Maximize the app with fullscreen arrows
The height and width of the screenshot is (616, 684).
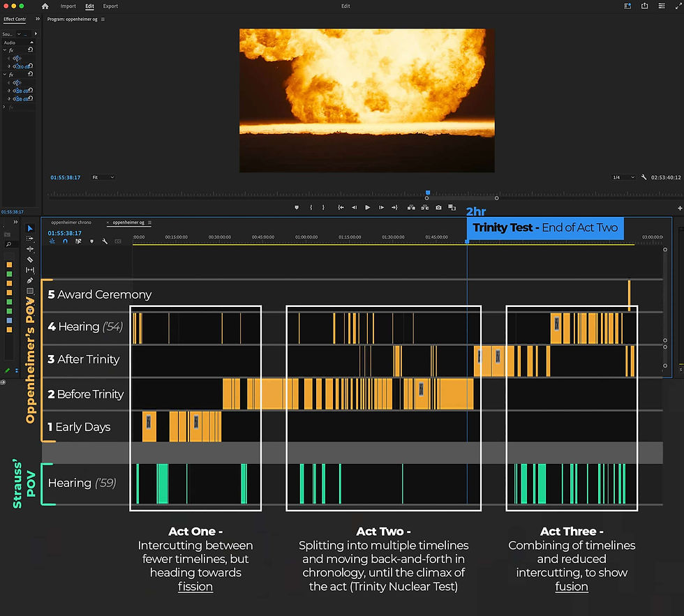[678, 6]
